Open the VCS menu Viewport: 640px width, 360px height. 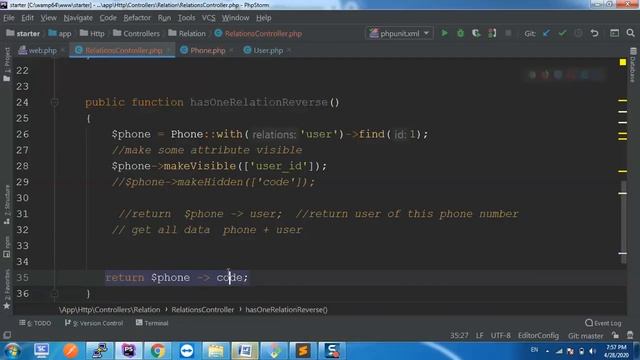[x=208, y=18]
